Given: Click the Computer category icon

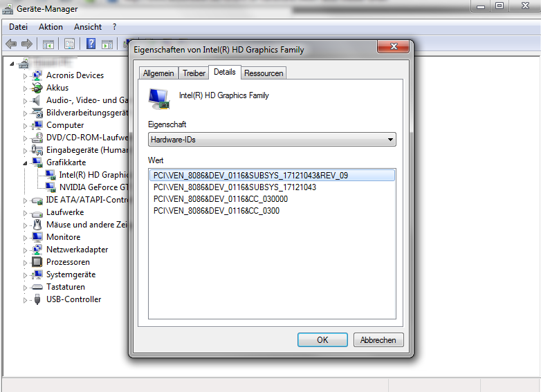Looking at the screenshot, I should pyautogui.click(x=37, y=125).
